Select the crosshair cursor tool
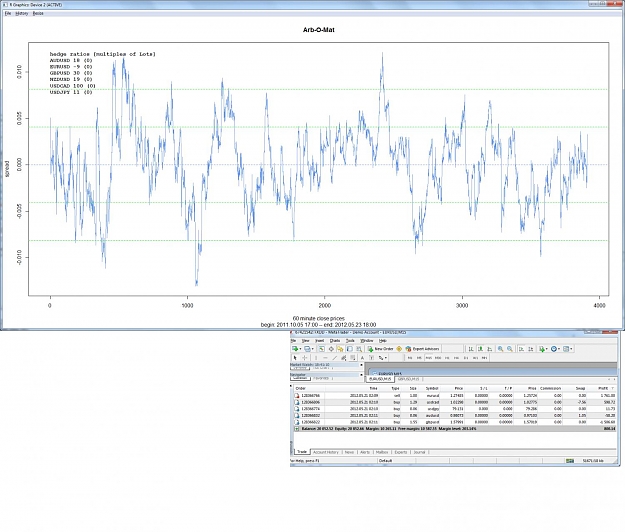The width and height of the screenshot is (625, 532). coord(305,358)
